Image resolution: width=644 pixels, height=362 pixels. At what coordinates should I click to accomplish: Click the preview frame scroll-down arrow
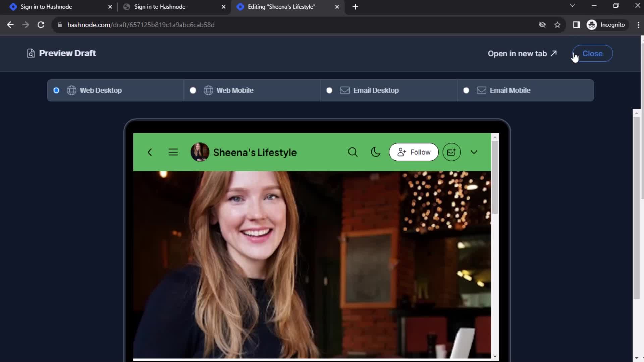click(495, 356)
